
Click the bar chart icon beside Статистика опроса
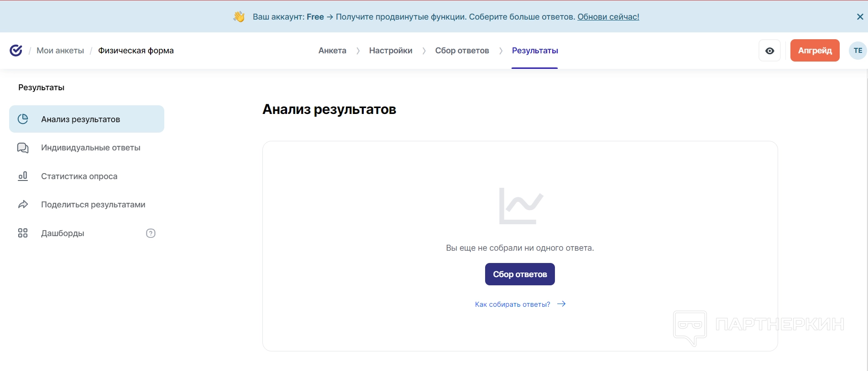[23, 176]
